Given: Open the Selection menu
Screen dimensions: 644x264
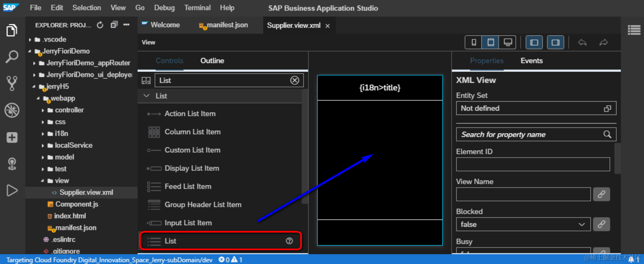Looking at the screenshot, I should (87, 7).
